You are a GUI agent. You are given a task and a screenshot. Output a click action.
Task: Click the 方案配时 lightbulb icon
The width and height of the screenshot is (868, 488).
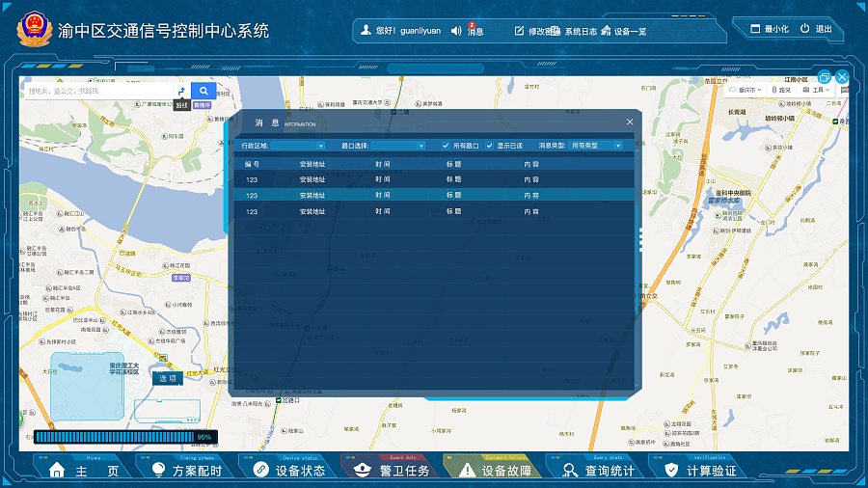point(158,470)
